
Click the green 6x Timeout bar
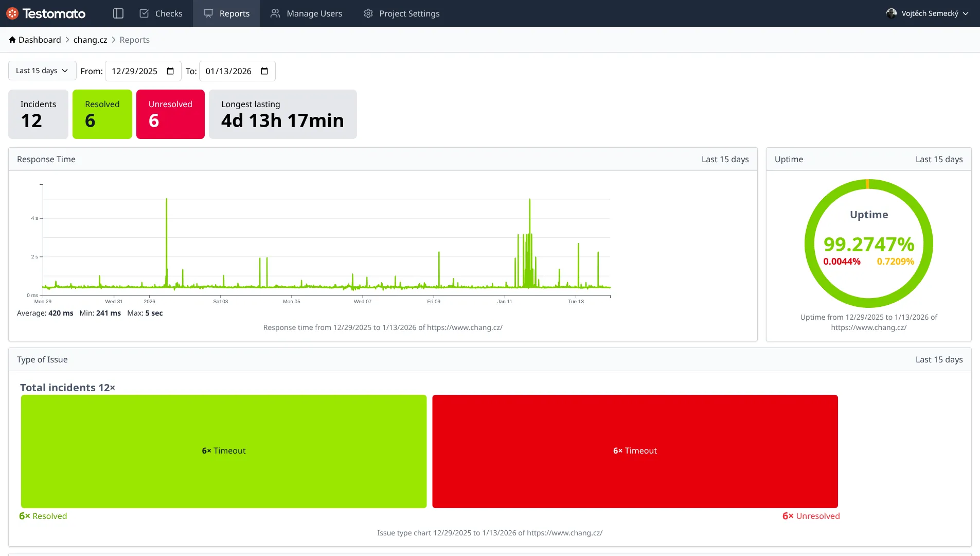click(223, 450)
